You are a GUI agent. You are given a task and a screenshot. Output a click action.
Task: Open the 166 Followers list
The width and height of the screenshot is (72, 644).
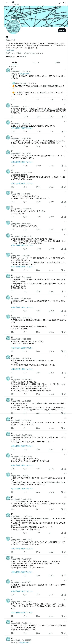pos(21,56)
